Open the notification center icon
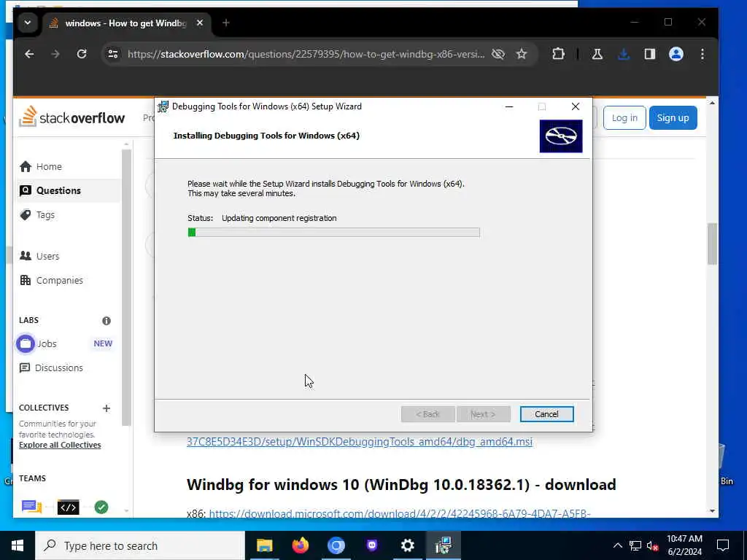Viewport: 747px width, 560px height. 723,545
